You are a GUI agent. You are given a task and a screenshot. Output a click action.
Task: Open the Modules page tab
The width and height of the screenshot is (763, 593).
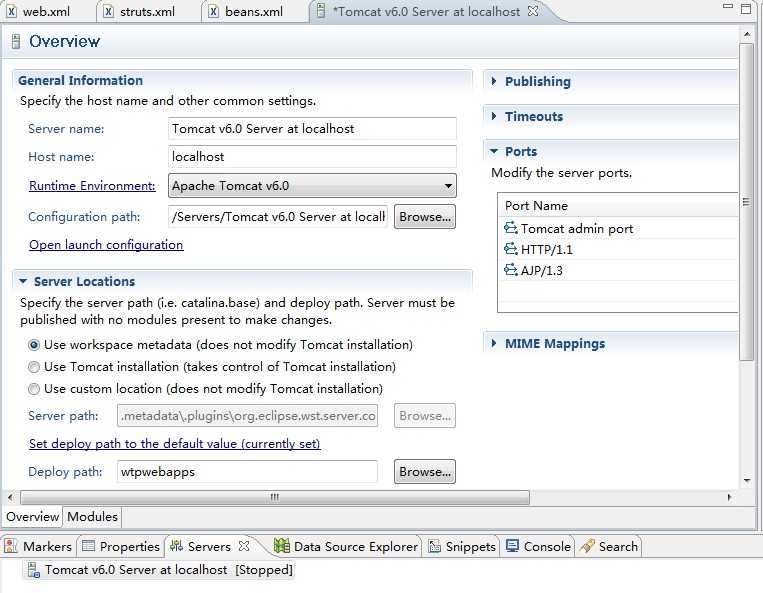pos(92,517)
